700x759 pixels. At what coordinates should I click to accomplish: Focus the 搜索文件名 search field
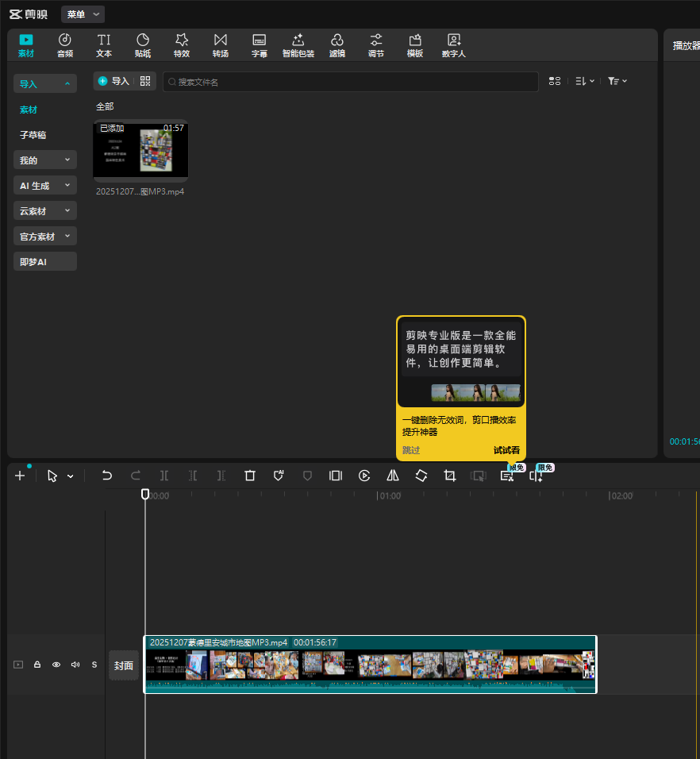(351, 82)
